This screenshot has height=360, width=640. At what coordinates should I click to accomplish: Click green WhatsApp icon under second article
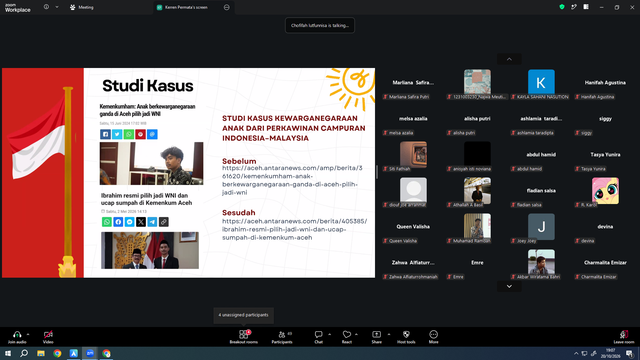pyautogui.click(x=107, y=222)
